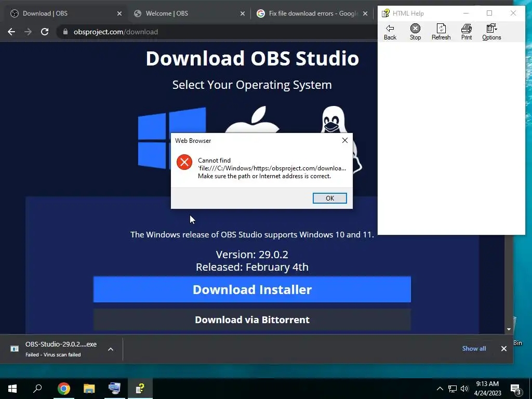Click Download via Bittorrent button
This screenshot has height=399, width=532.
coord(252,320)
